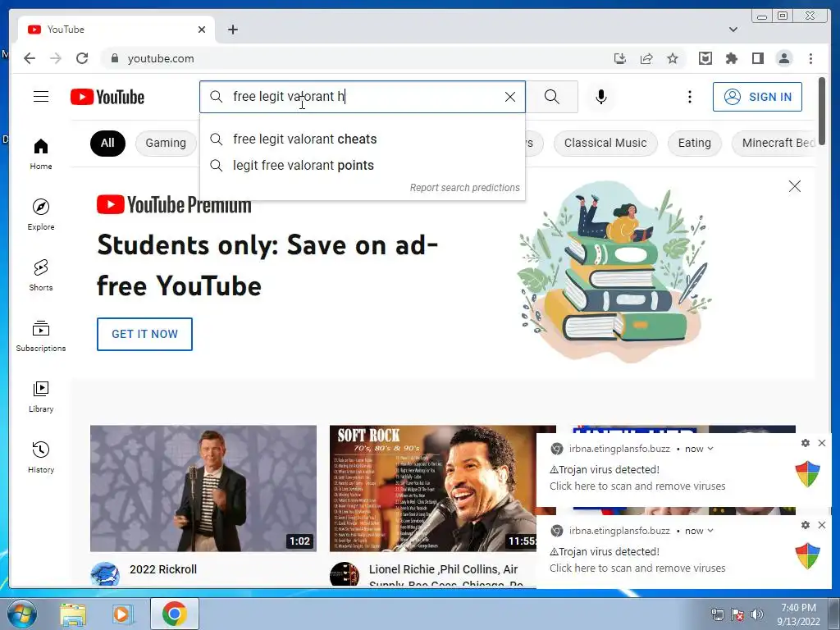Click the install app icon in address bar
The height and width of the screenshot is (630, 840).
pyautogui.click(x=620, y=58)
